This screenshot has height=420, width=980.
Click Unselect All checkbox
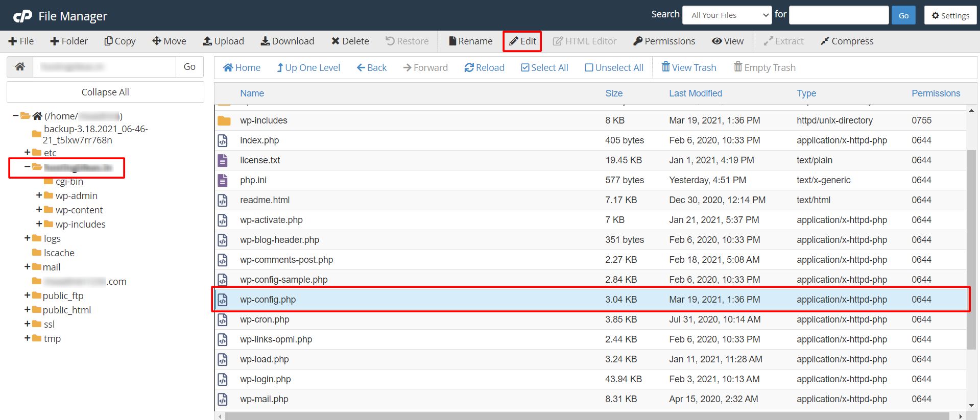614,67
